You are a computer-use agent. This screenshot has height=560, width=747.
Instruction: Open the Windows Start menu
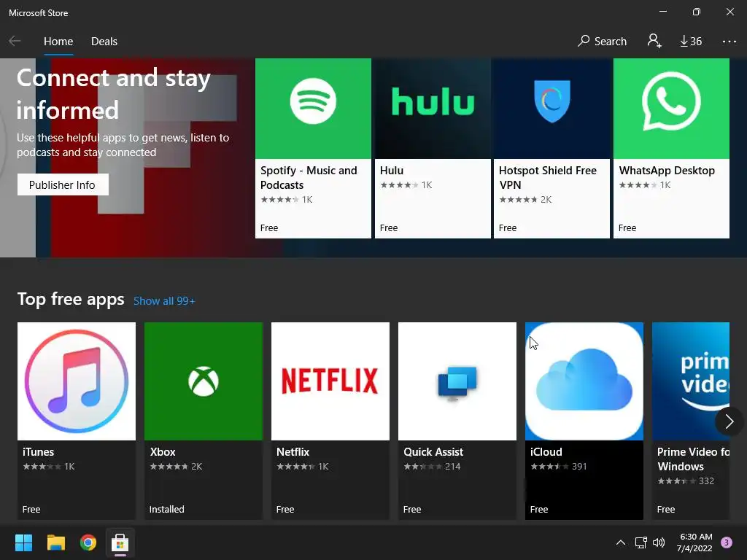pos(23,542)
